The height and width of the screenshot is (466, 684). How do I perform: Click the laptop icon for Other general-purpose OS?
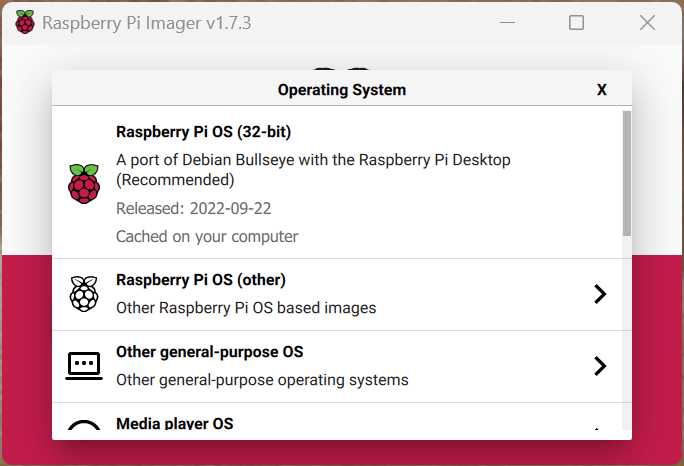point(84,366)
